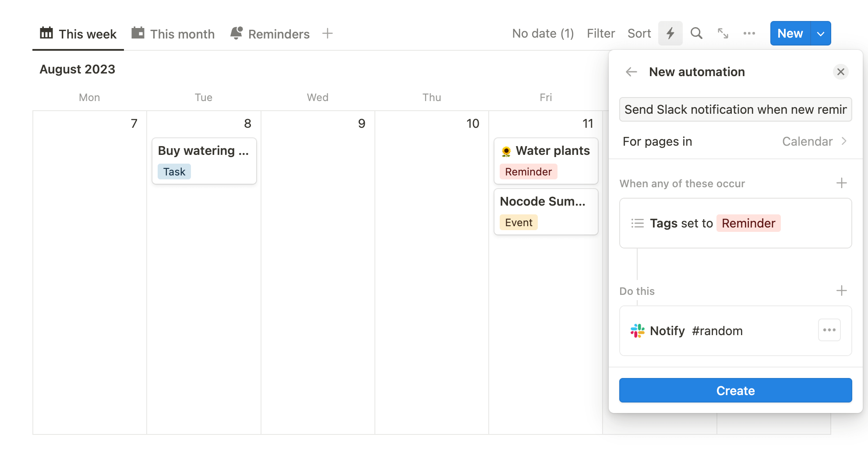Go back using the automation panel arrow

[631, 72]
